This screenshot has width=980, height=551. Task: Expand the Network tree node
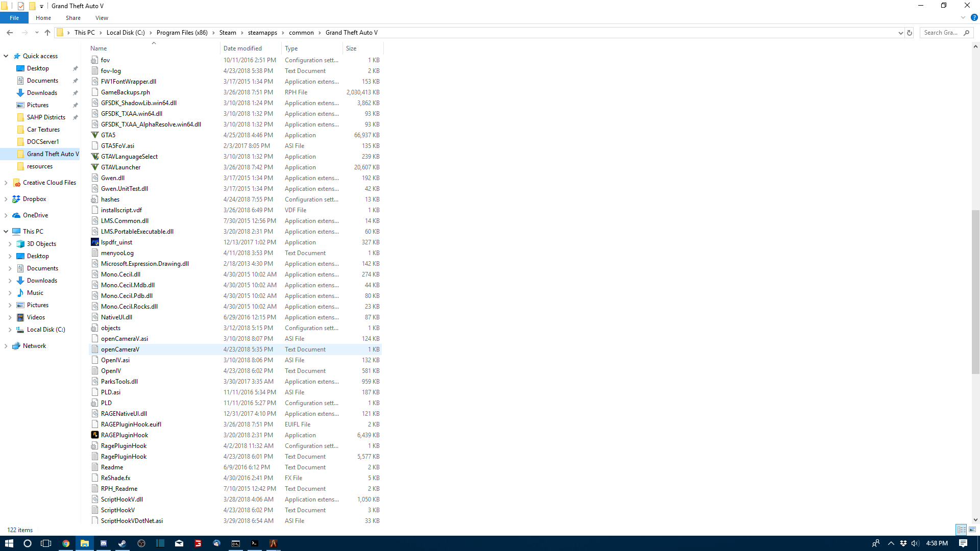[x=6, y=346]
